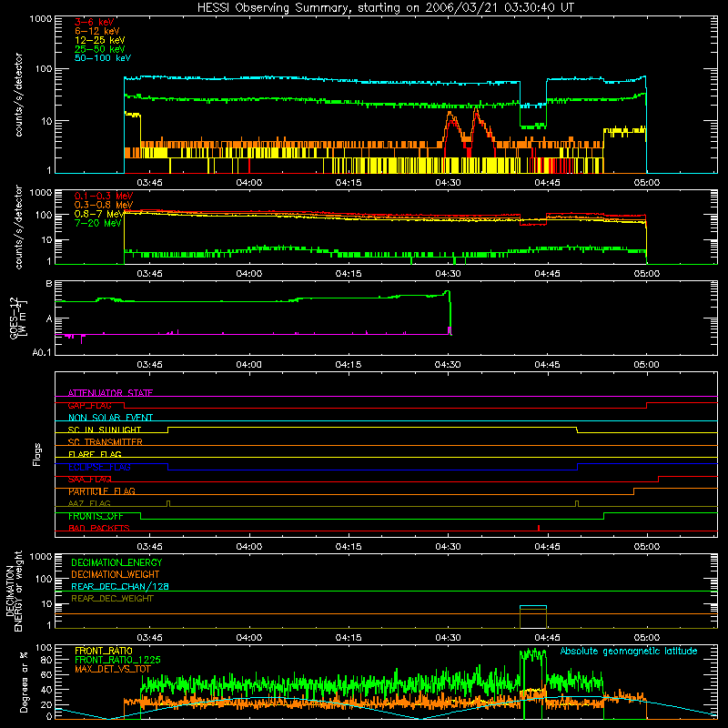The image size is (728, 728).
Task: Click the MAX_DET_VS_TOT legend label
Action: (113, 669)
